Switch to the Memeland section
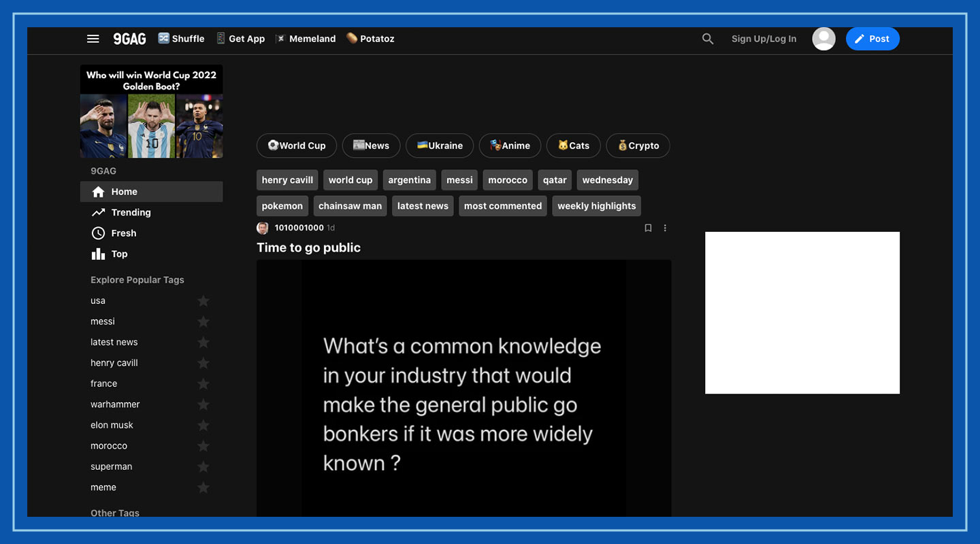 pyautogui.click(x=306, y=39)
